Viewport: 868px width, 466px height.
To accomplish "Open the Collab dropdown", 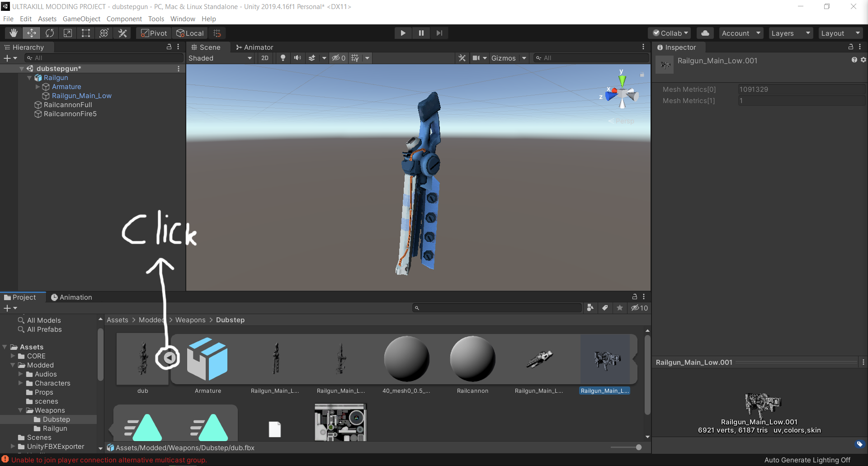I will pyautogui.click(x=670, y=33).
